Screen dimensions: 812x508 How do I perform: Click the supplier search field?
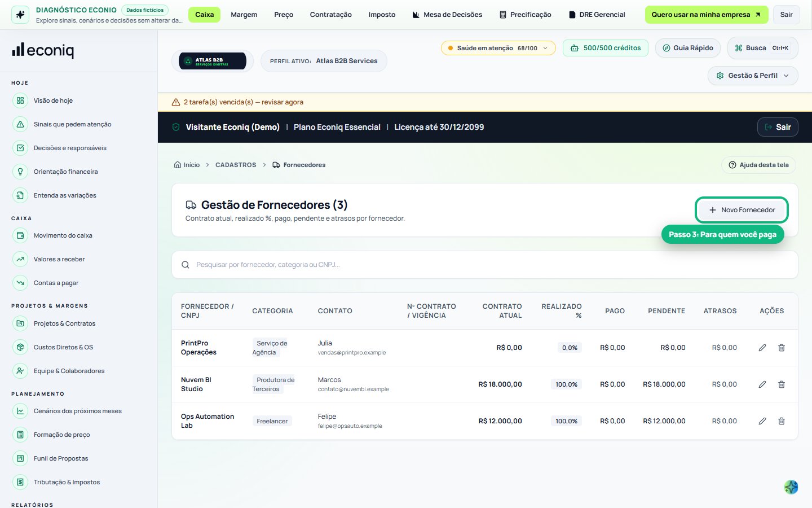coord(485,265)
